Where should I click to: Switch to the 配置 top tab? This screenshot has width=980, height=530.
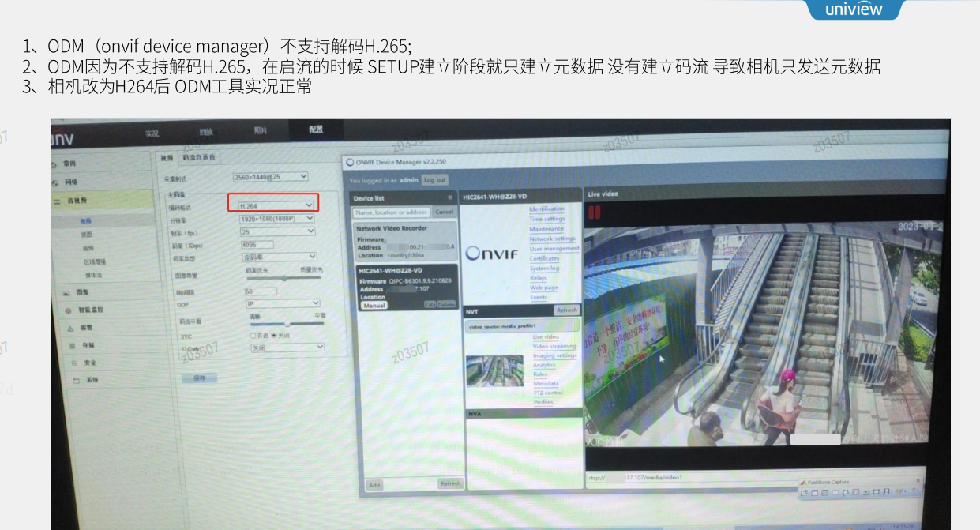pos(315,129)
